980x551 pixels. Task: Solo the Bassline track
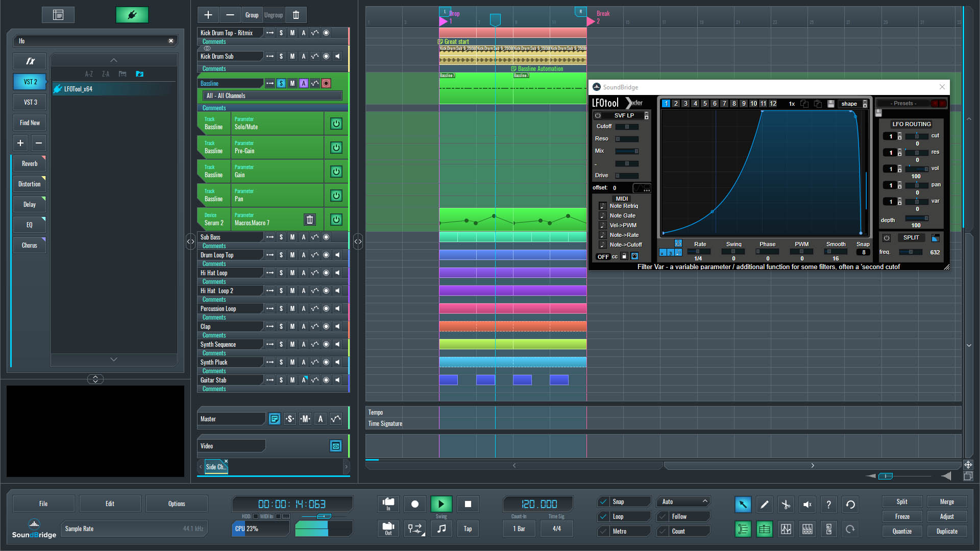(x=281, y=83)
